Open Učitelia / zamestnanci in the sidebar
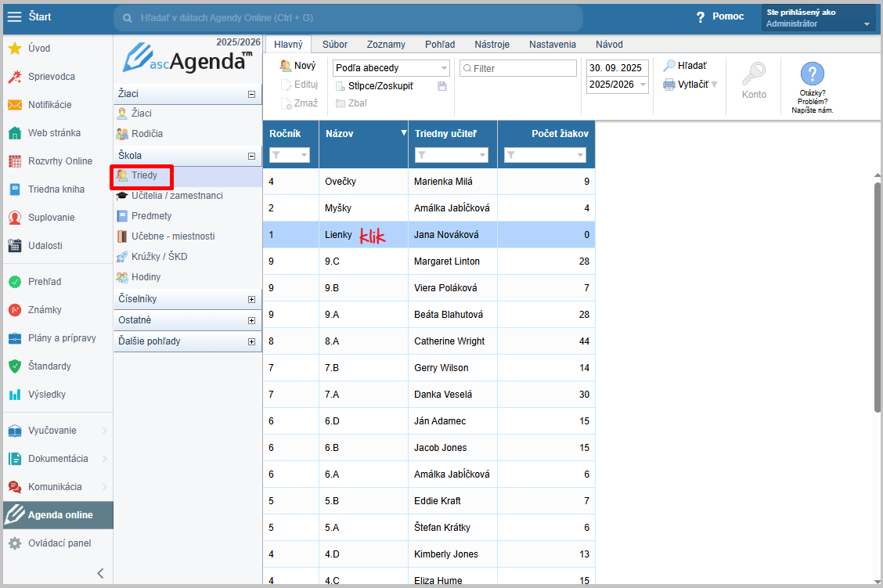This screenshot has height=588, width=883. (176, 196)
